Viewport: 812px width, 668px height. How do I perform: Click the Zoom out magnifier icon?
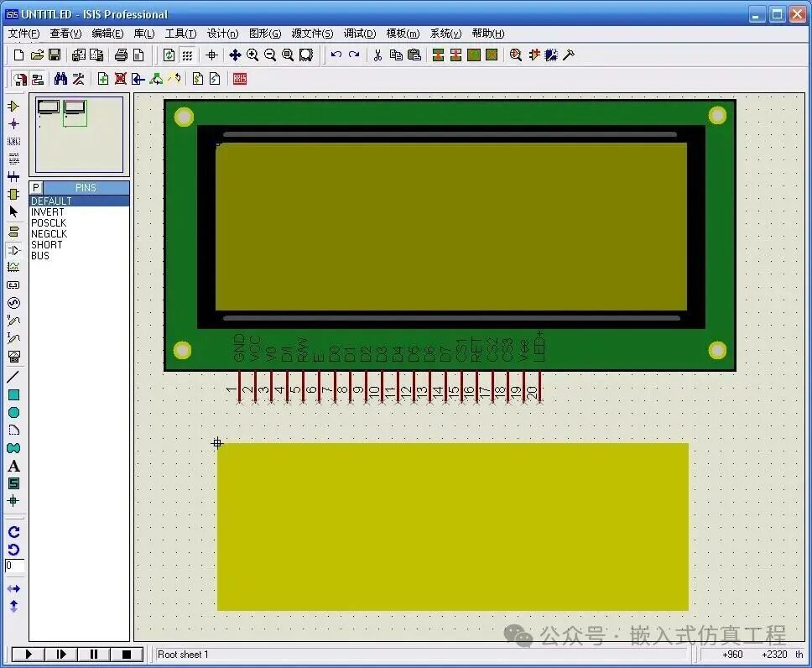point(270,55)
